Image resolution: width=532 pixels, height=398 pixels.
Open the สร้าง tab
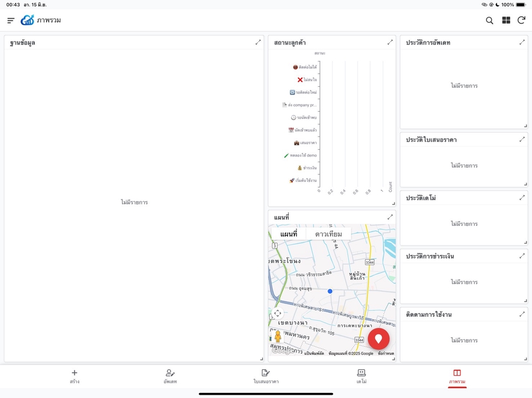(74, 376)
